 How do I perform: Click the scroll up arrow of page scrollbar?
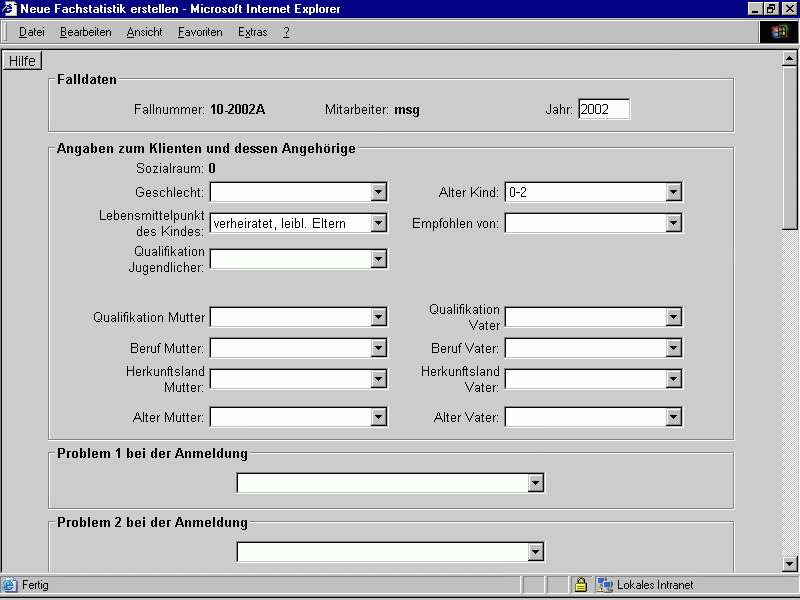(x=790, y=57)
